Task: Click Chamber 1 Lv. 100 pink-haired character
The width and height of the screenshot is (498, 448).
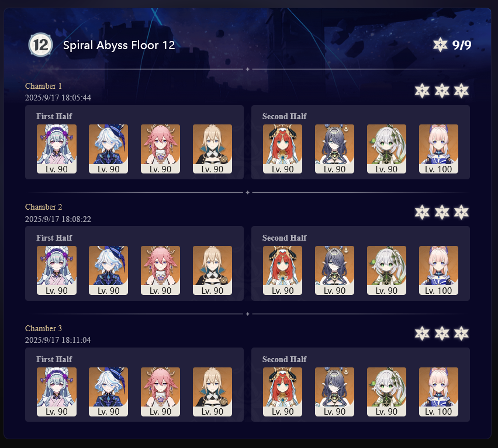Action: click(438, 149)
